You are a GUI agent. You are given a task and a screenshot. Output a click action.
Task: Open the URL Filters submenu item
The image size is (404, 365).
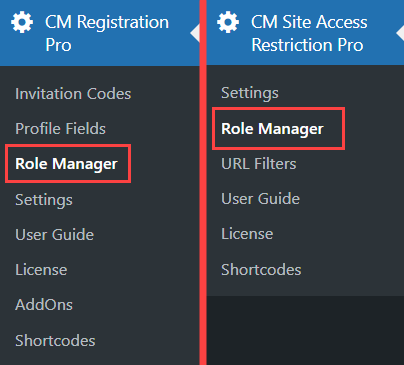[259, 164]
